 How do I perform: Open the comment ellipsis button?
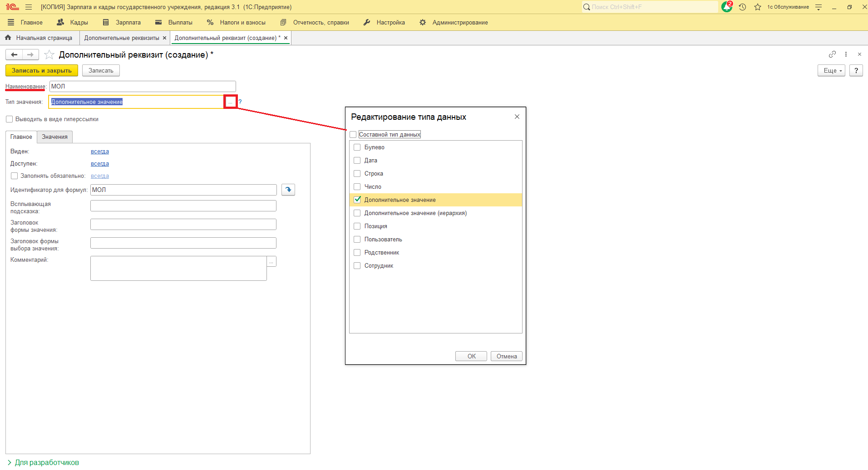click(x=271, y=262)
